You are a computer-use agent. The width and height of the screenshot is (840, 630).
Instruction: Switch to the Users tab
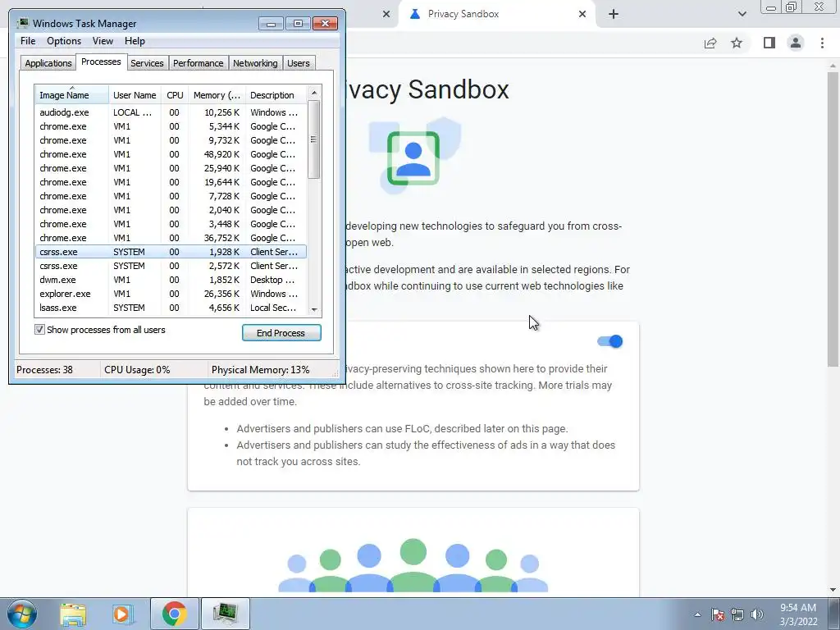pyautogui.click(x=299, y=63)
